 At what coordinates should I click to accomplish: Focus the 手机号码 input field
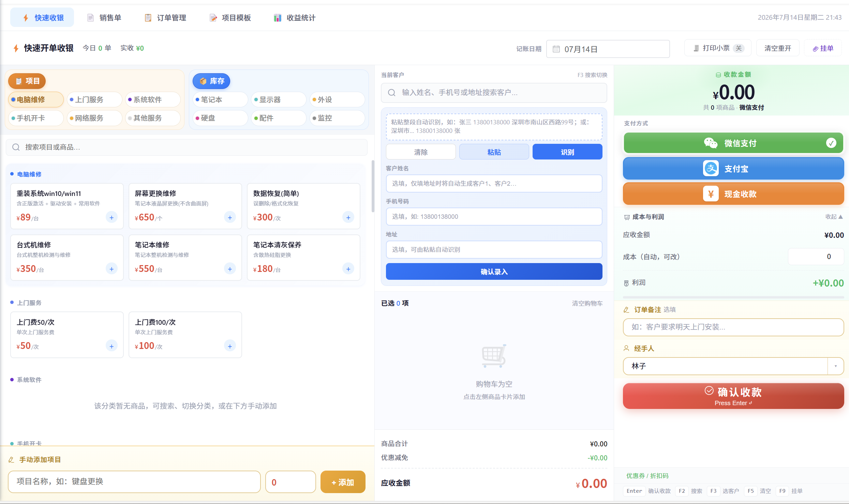pyautogui.click(x=494, y=217)
